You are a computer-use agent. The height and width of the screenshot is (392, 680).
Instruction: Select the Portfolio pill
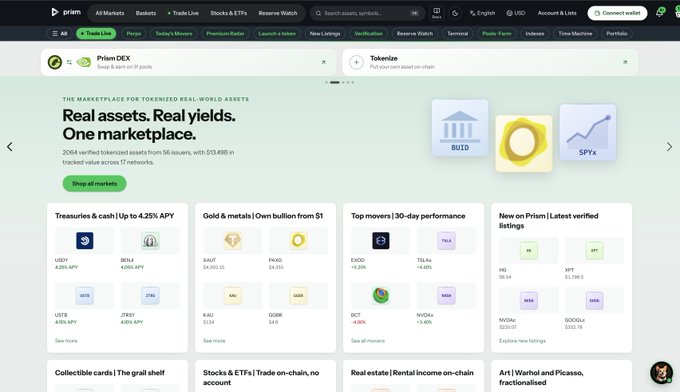(617, 33)
